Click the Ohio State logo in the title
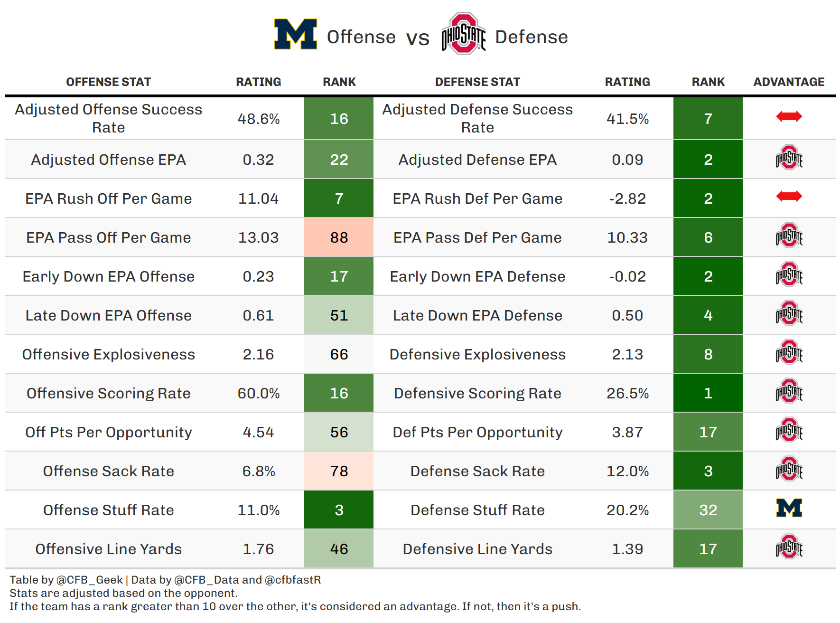This screenshot has width=840, height=623. (463, 34)
